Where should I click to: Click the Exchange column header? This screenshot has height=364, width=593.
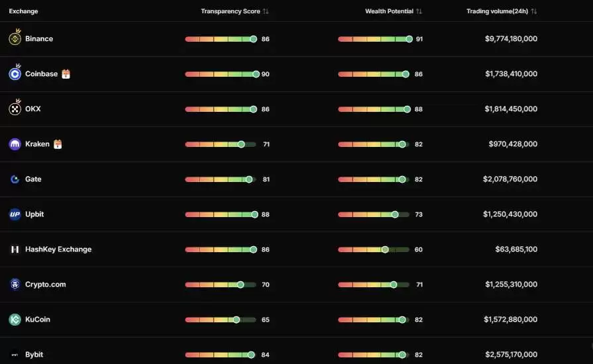coord(23,11)
